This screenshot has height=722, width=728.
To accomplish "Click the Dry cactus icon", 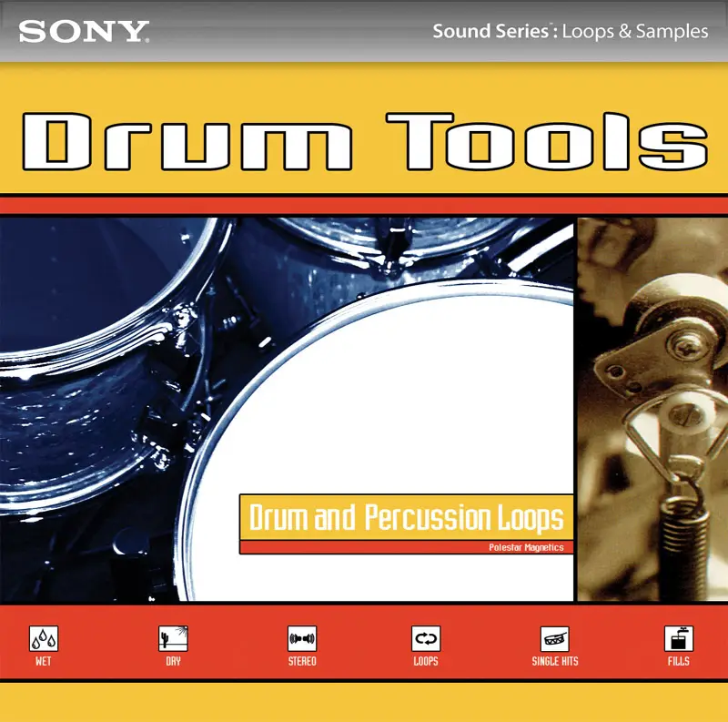I will [x=173, y=638].
